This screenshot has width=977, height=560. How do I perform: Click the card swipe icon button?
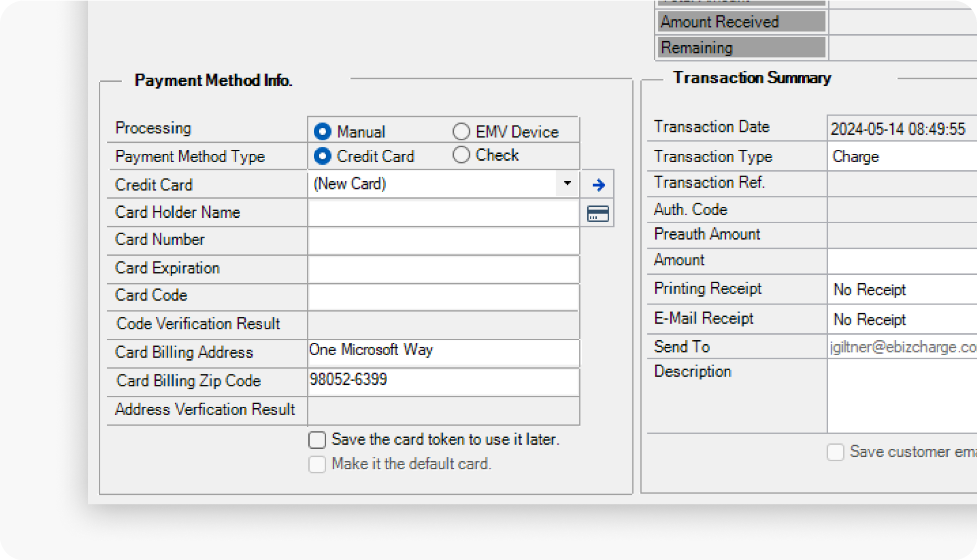[598, 214]
